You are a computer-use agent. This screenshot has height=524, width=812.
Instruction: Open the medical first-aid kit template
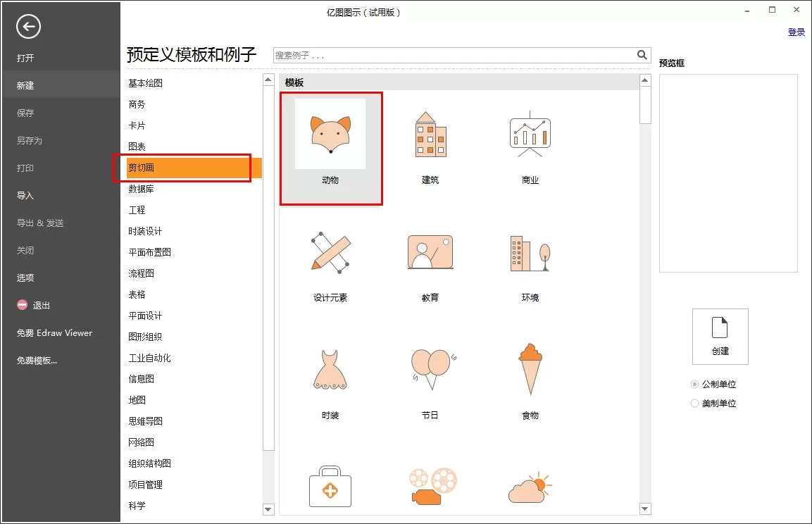click(x=330, y=486)
